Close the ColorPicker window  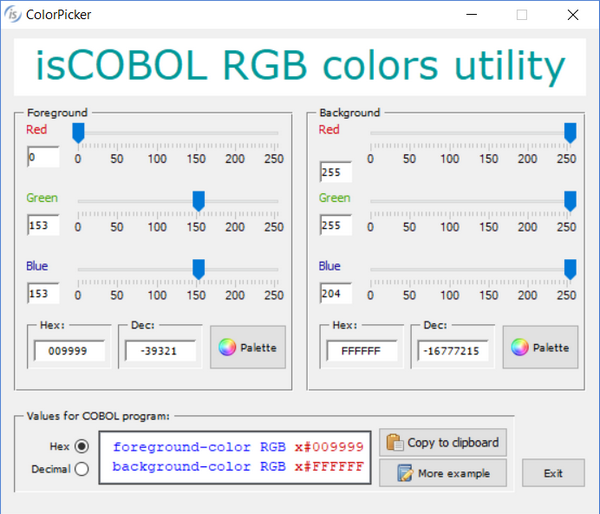573,15
